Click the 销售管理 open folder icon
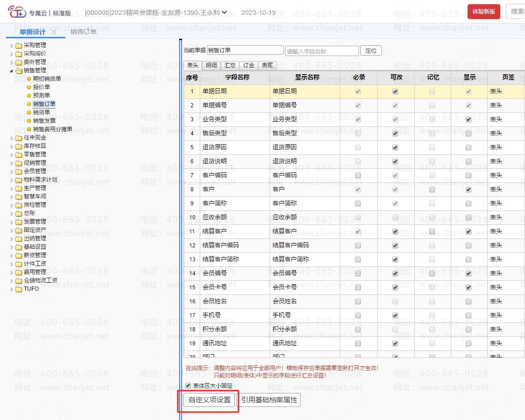This screenshot has width=525, height=420. point(19,70)
